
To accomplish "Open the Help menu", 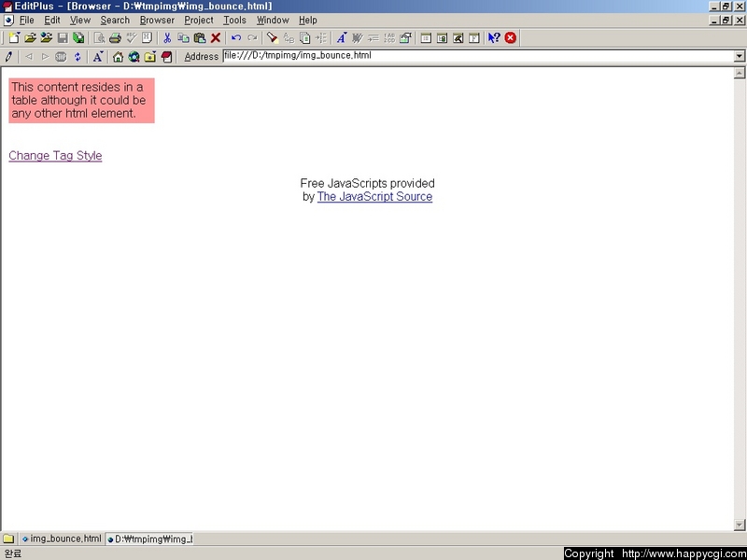I will click(308, 20).
